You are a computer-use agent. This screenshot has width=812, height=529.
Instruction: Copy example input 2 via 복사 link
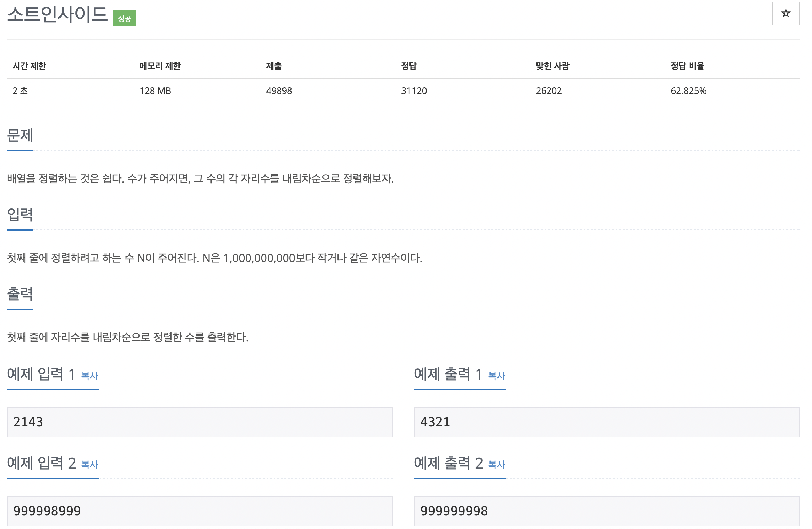pyautogui.click(x=89, y=465)
